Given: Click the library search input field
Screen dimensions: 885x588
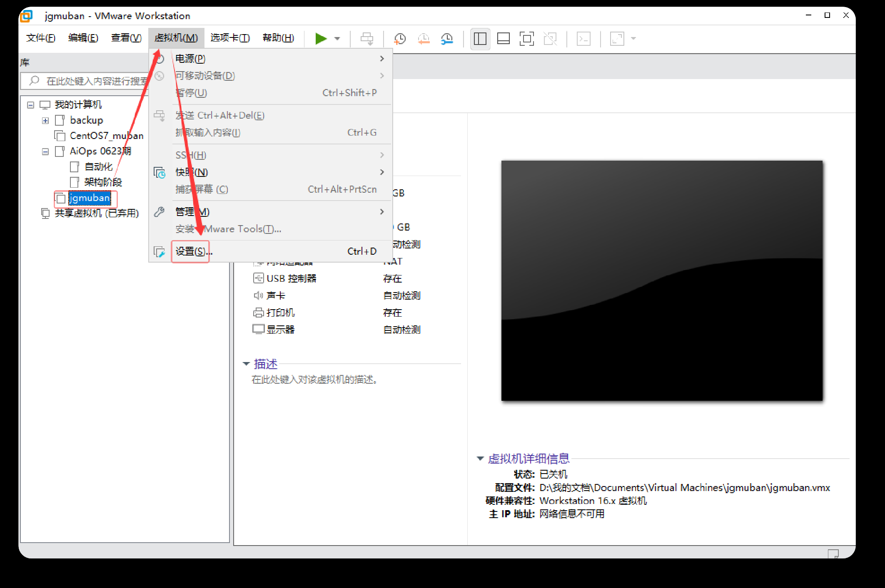Looking at the screenshot, I should point(85,81).
